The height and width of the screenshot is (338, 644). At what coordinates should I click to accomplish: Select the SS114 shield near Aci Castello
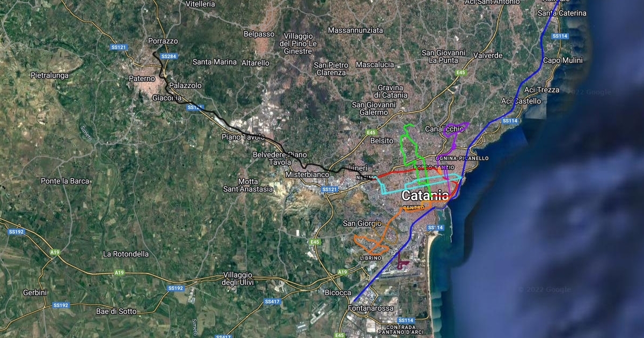click(509, 121)
